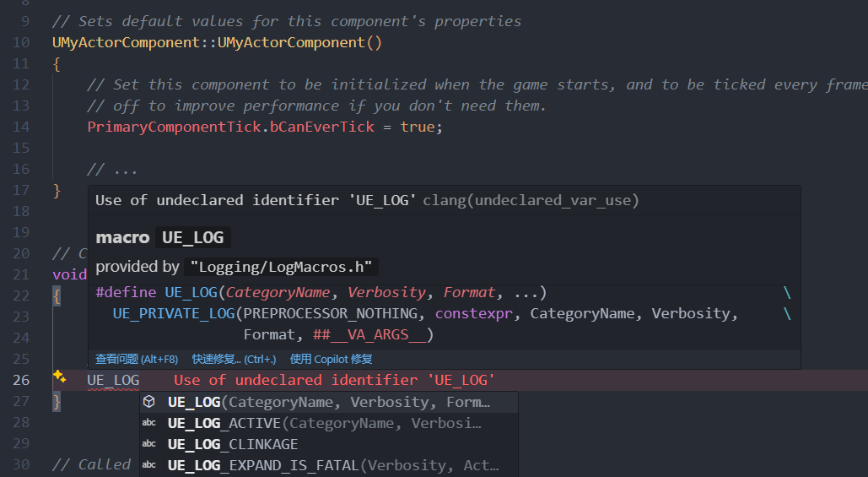Pick the UE_LOG_CLINKAGE suggestion entry

[233, 444]
